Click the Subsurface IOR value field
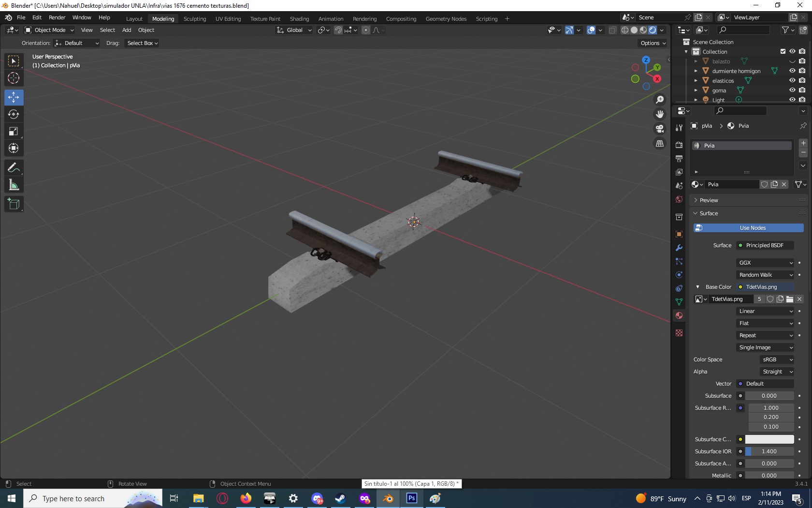This screenshot has width=812, height=508. click(x=769, y=451)
